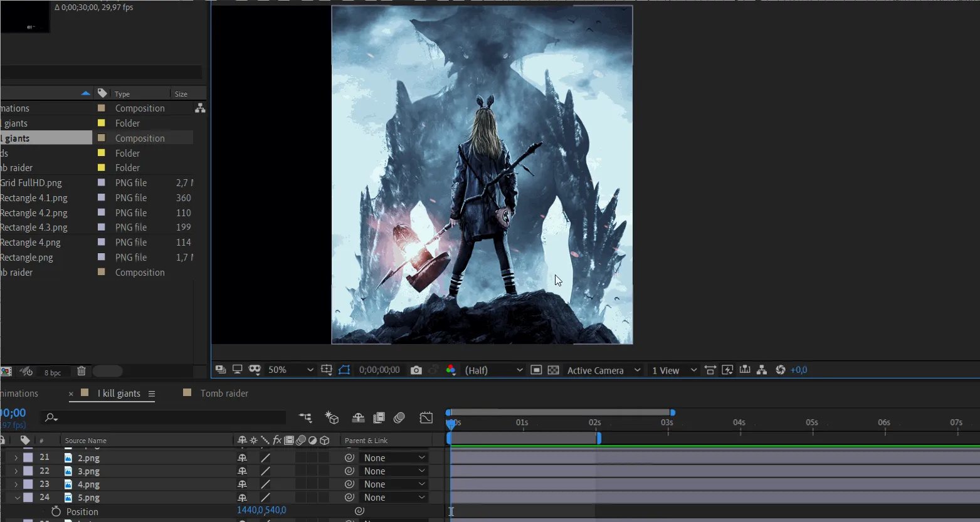Toggle Hide Shy Layers switch
This screenshot has width=980, height=522.
[358, 417]
